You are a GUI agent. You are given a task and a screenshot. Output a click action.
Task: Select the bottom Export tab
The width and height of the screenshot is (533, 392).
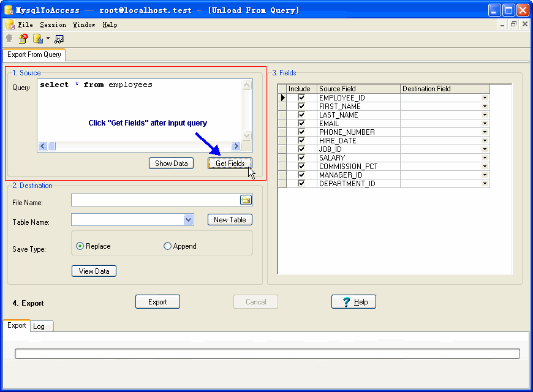17,325
